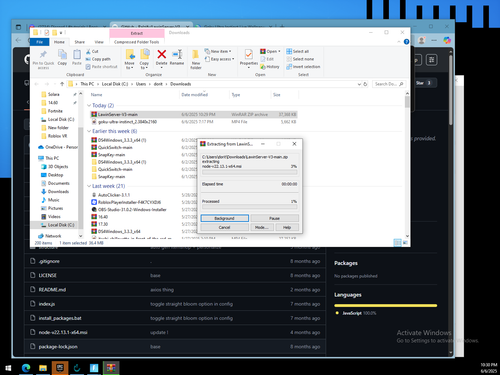Viewport: 500px width, 375px height.
Task: Switch to large icons view in status bar
Action: (x=405, y=243)
